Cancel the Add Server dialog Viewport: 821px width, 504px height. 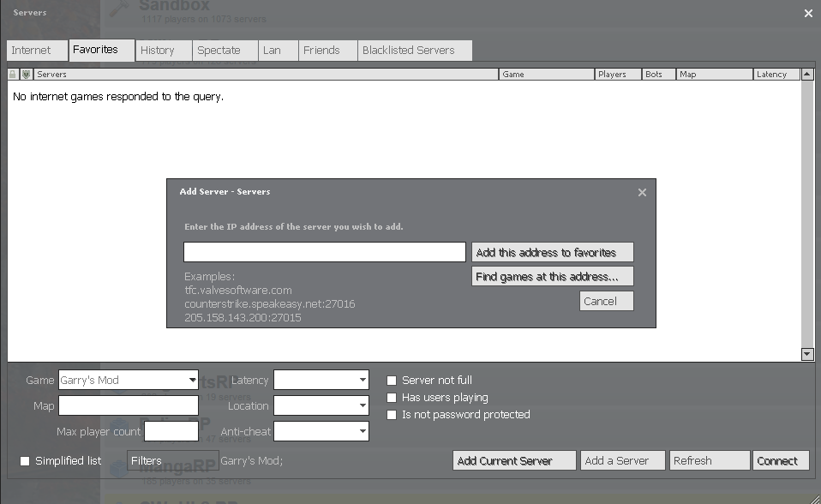point(607,301)
